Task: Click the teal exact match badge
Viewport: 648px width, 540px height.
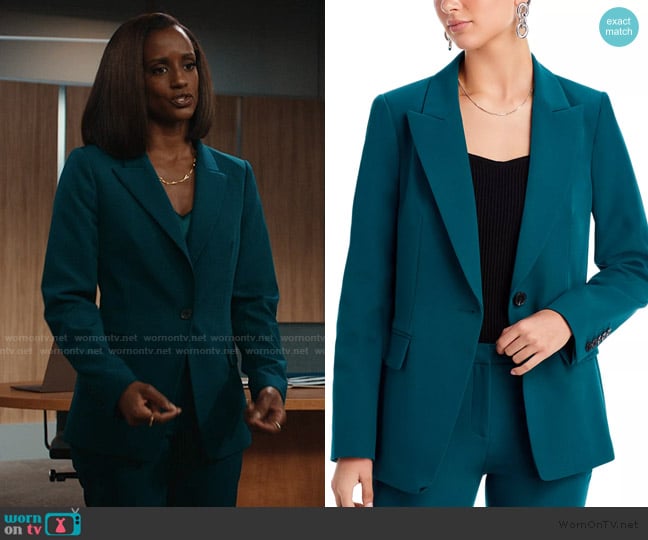Action: pos(619,26)
